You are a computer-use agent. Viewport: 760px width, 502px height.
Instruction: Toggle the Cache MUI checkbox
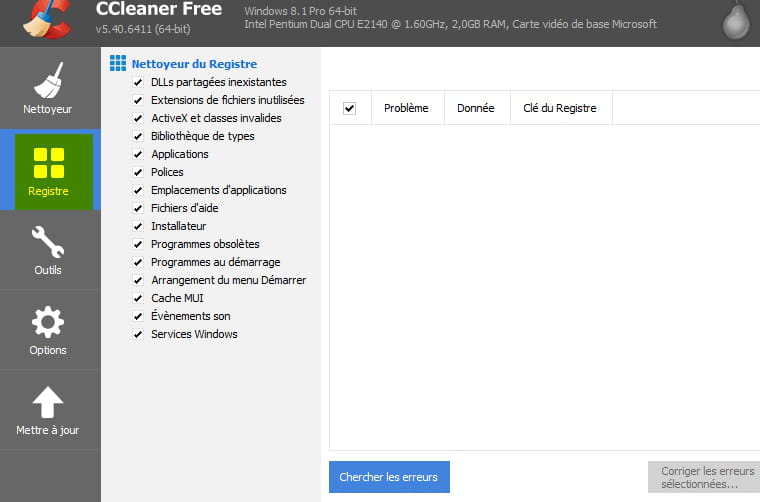click(x=138, y=298)
